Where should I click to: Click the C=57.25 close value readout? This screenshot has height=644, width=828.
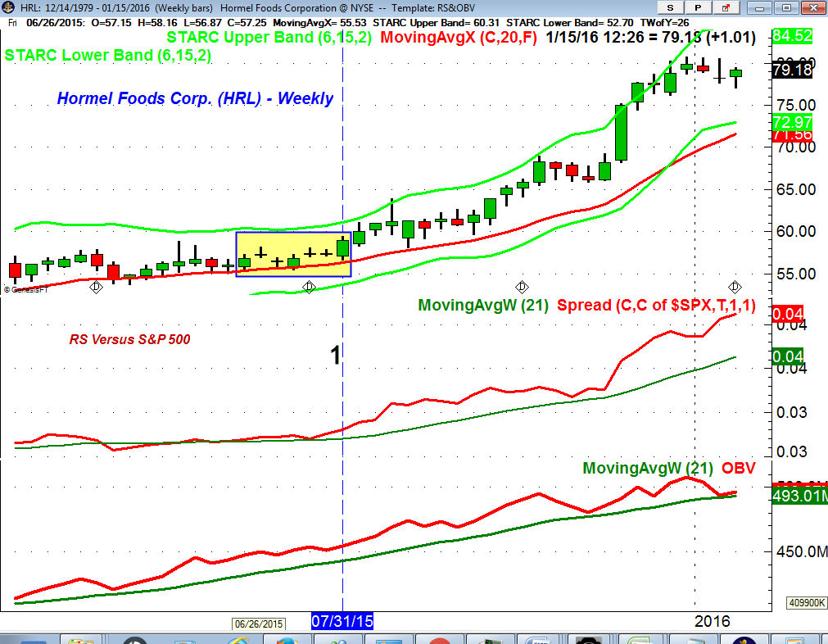pyautogui.click(x=247, y=23)
